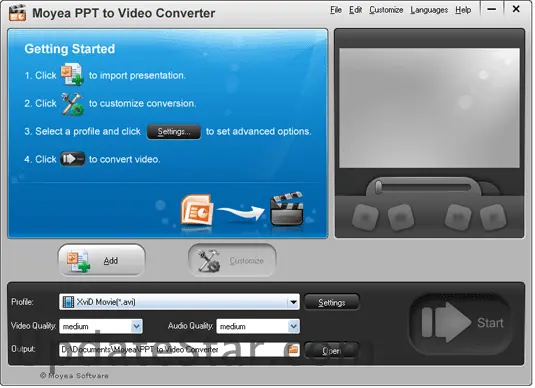Click the XviD Movie profile film icon
The height and width of the screenshot is (388, 535).
pyautogui.click(x=68, y=302)
